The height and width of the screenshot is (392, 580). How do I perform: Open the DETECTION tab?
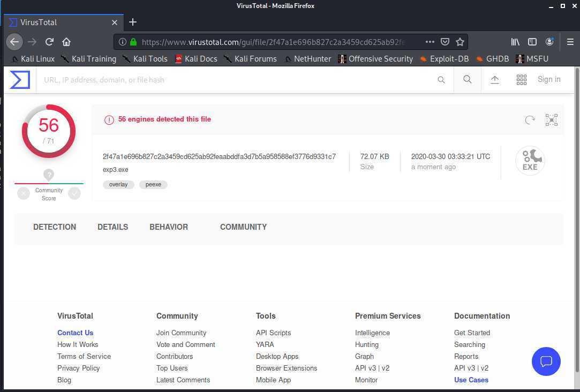(55, 227)
